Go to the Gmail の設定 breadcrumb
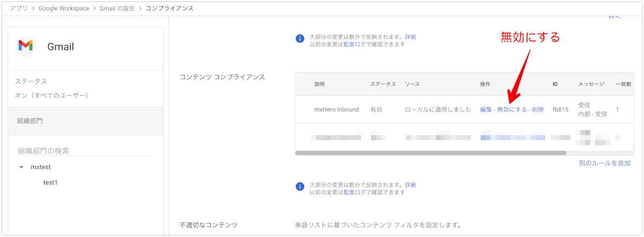 pos(118,9)
